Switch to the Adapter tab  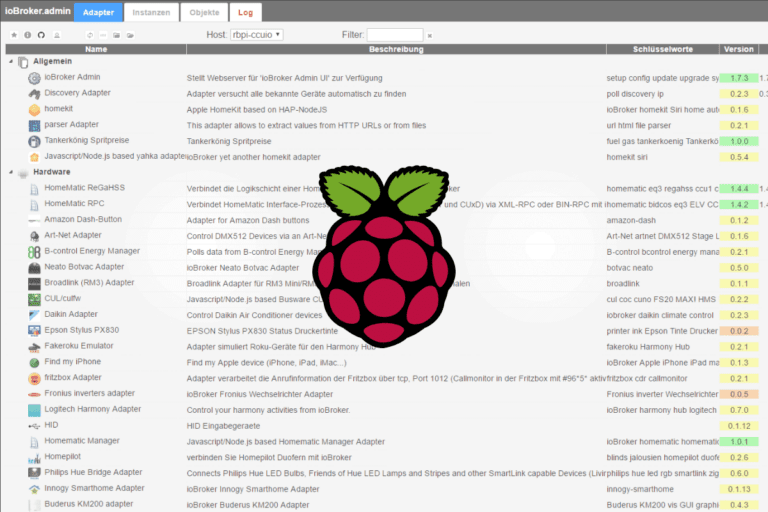[x=98, y=12]
